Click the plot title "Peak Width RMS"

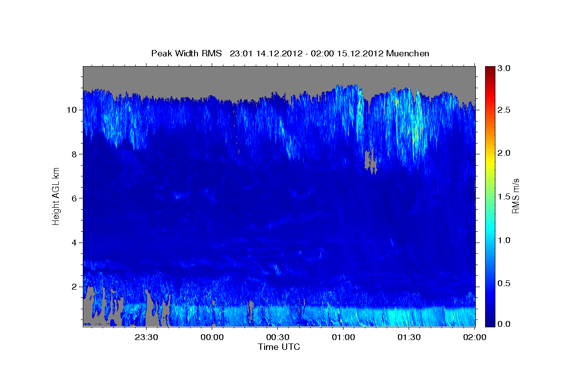click(186, 53)
